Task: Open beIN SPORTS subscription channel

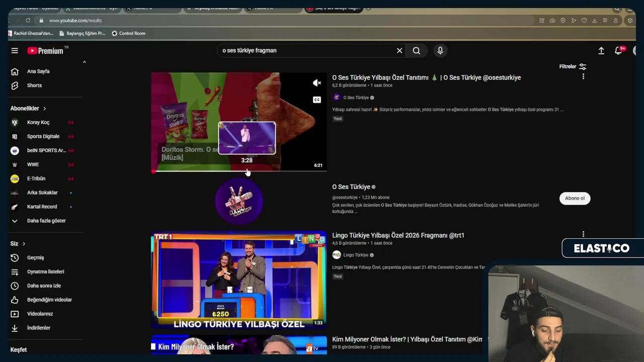Action: click(45, 151)
